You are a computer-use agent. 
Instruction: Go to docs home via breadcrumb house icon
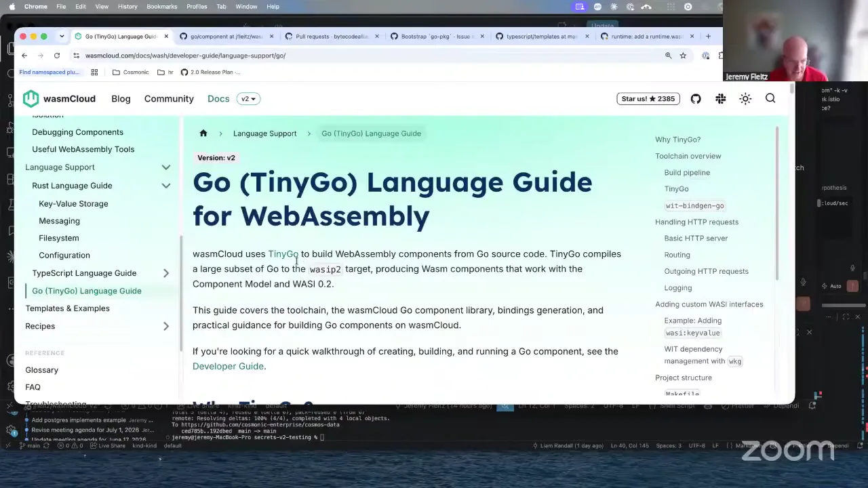coord(203,134)
